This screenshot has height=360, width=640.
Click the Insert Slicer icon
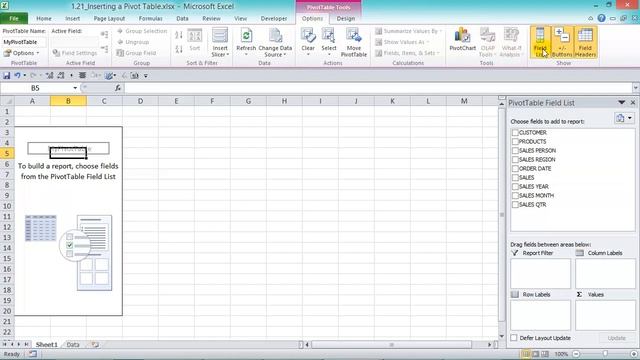(x=220, y=36)
